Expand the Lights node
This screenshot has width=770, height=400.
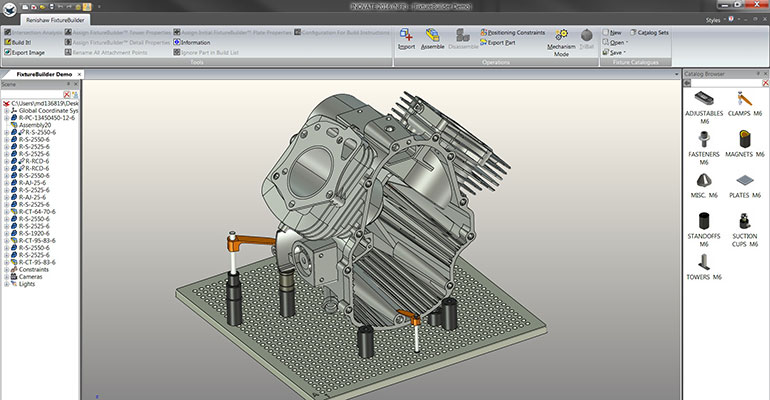pos(6,284)
